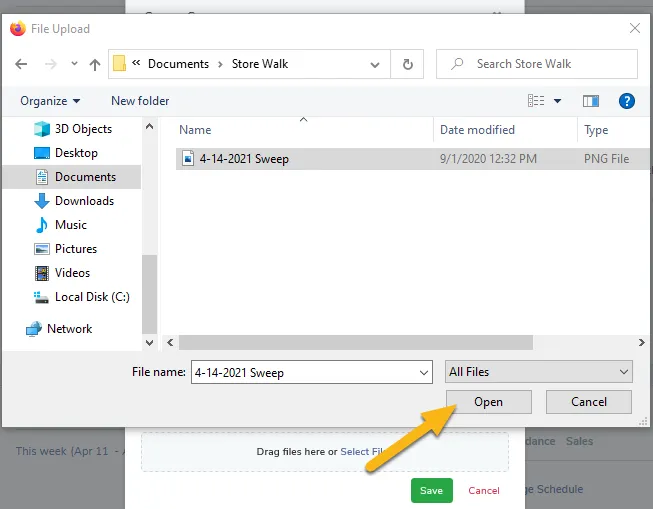653x509 pixels.
Task: Open more view options dropdown arrow
Action: point(557,101)
